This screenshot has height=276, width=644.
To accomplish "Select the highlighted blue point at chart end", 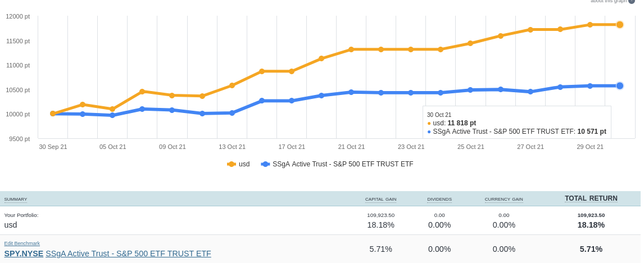I will click(620, 86).
